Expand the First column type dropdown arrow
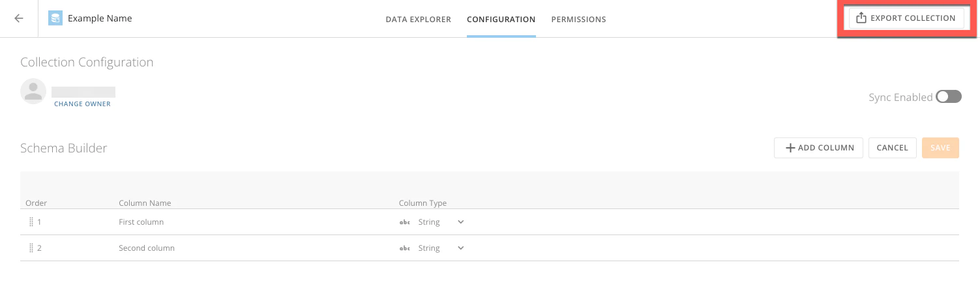The image size is (980, 284). (x=461, y=222)
